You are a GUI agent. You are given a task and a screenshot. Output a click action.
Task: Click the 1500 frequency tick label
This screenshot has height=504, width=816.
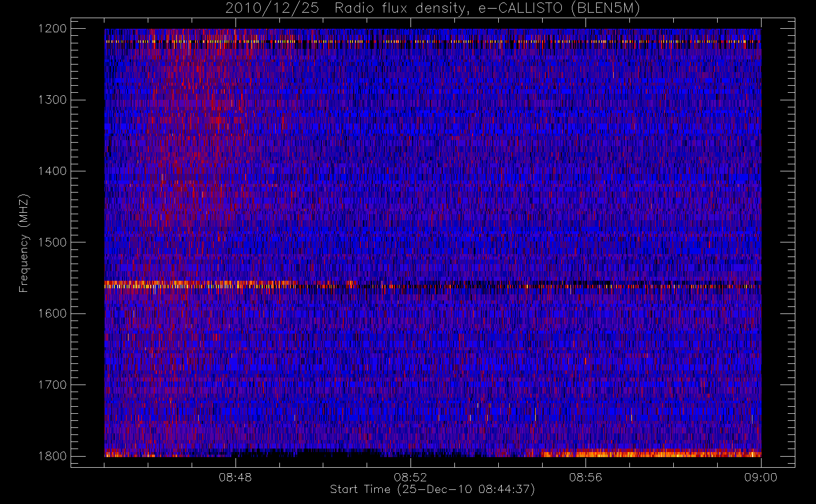coord(52,242)
